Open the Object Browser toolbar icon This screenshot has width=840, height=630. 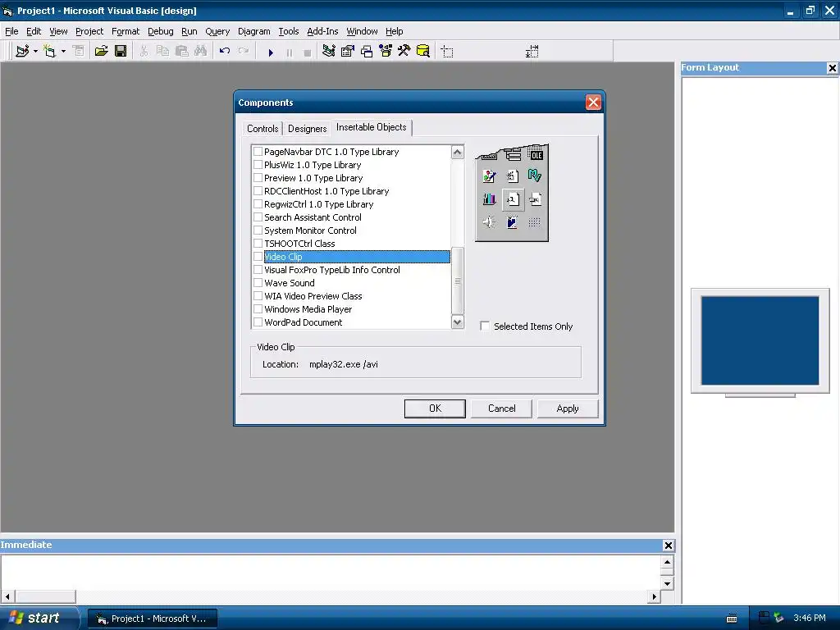coord(386,52)
